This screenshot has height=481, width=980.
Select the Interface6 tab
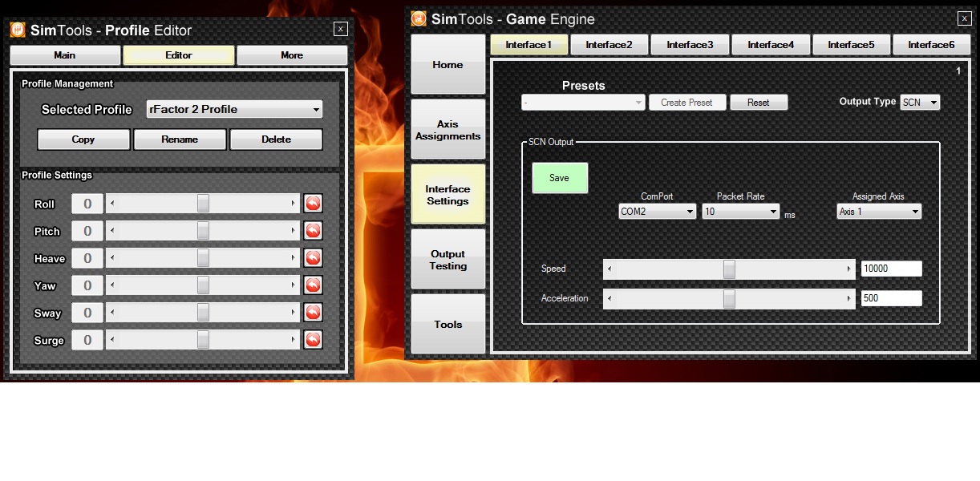[x=931, y=45]
